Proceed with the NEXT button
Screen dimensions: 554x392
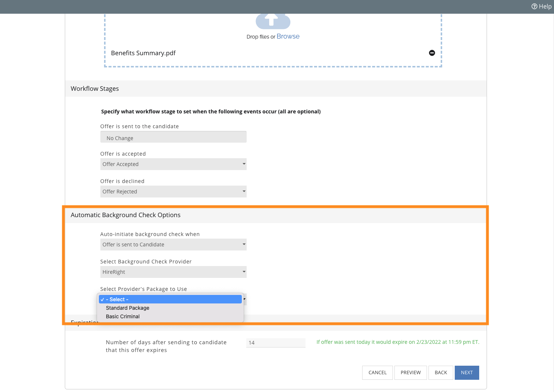pos(467,373)
